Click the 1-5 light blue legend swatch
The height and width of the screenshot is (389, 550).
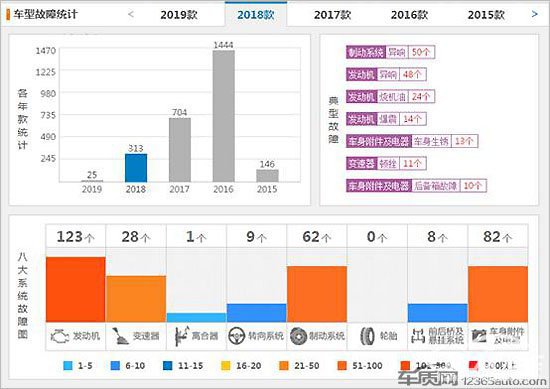click(68, 365)
